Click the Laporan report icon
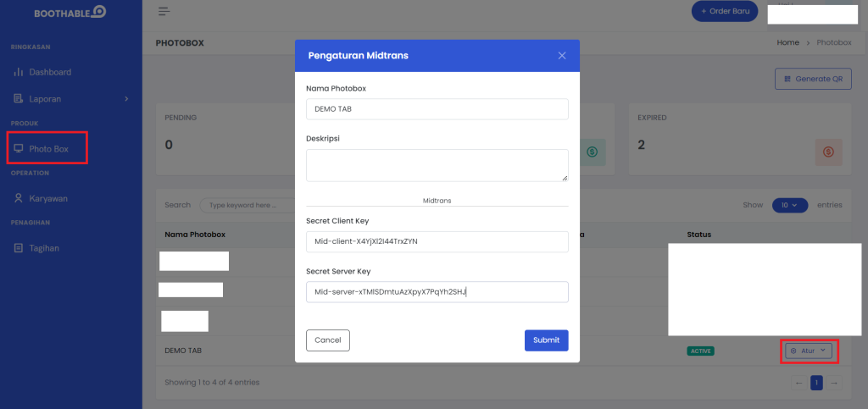This screenshot has height=409, width=868. pyautogui.click(x=19, y=99)
